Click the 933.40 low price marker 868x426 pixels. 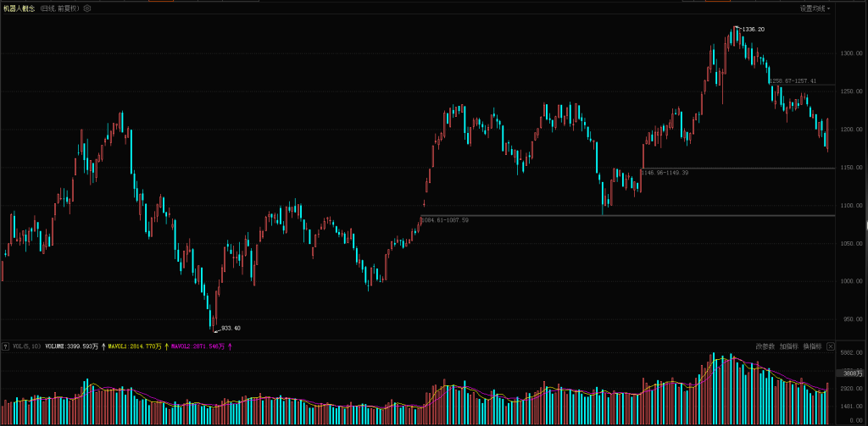(230, 328)
